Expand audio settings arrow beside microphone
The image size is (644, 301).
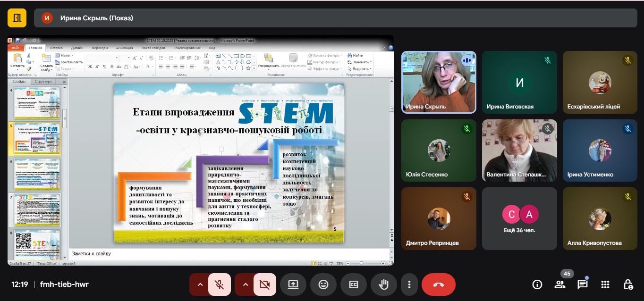[x=200, y=284]
